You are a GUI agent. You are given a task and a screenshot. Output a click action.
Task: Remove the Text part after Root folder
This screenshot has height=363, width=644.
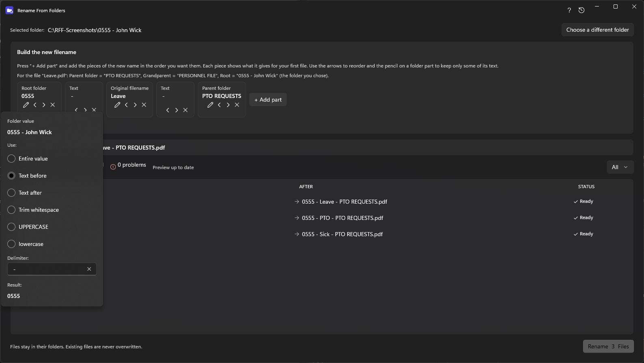pyautogui.click(x=94, y=110)
